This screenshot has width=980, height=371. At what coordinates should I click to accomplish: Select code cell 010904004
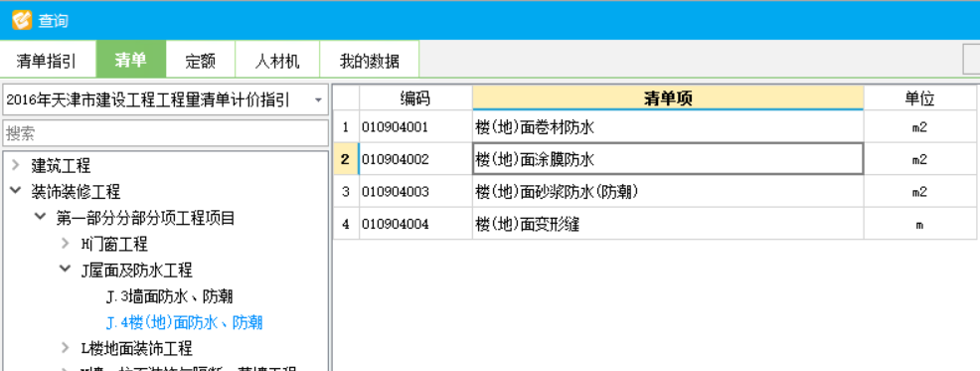415,224
